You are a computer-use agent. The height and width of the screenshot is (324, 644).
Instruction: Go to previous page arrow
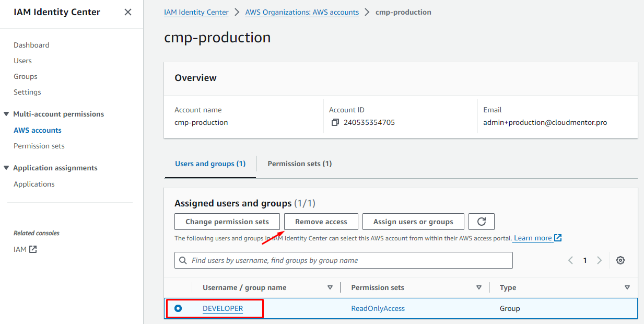pos(571,260)
